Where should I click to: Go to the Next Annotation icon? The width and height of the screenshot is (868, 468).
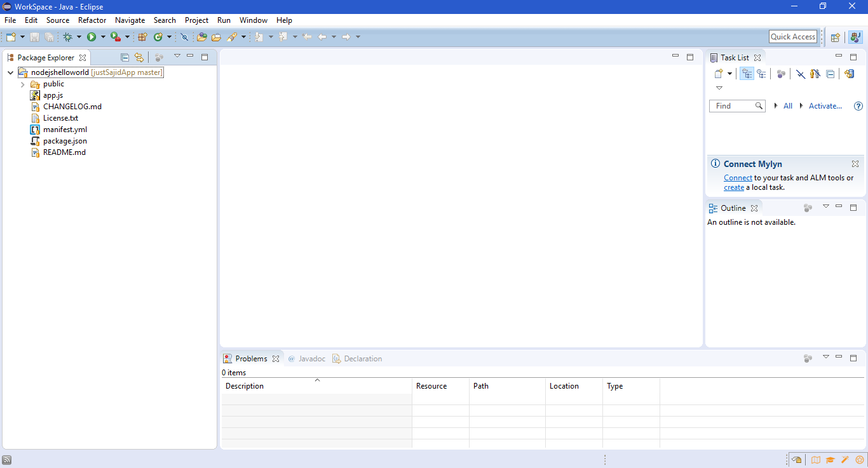coord(259,37)
